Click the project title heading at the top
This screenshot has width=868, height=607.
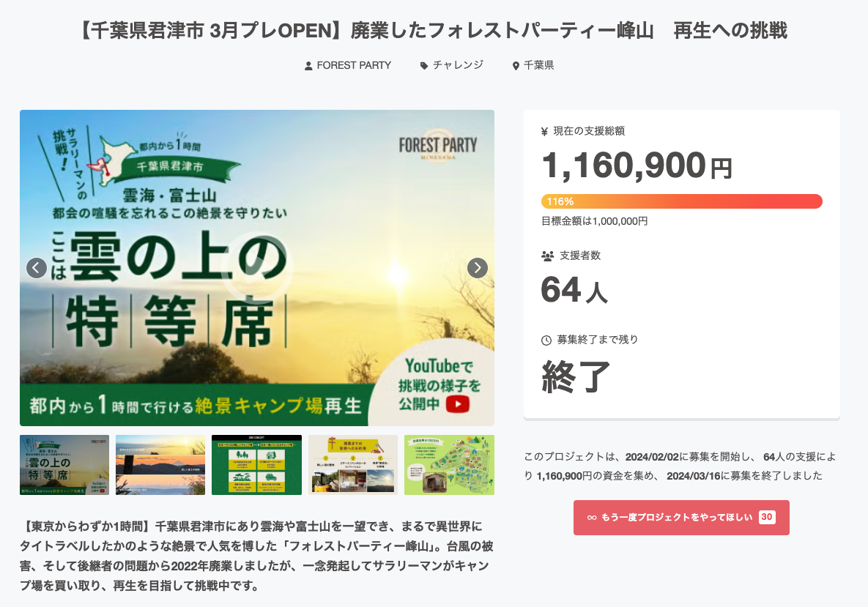pyautogui.click(x=434, y=31)
